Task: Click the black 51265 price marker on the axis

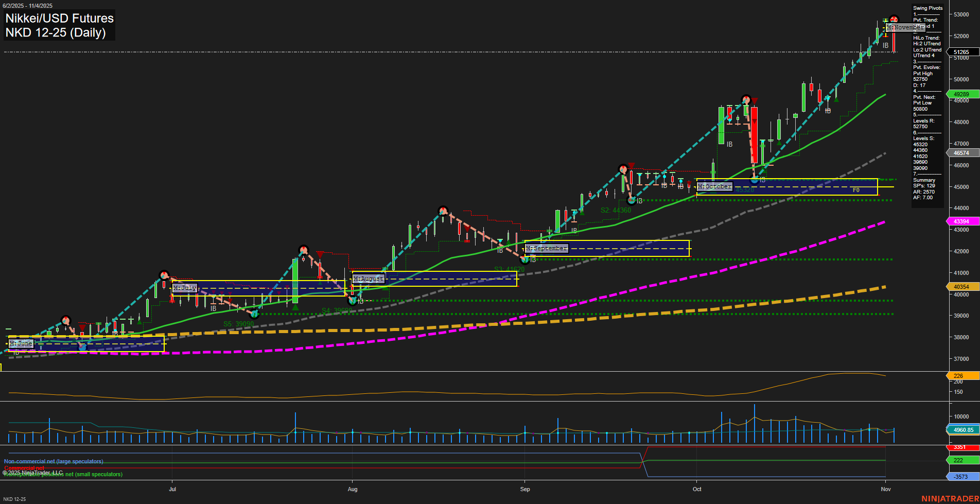Action: pos(960,52)
